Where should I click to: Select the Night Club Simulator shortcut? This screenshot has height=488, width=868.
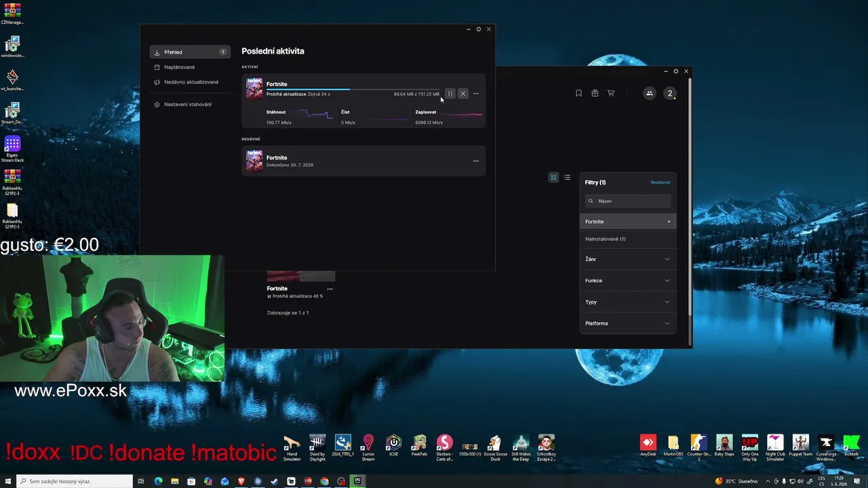click(775, 448)
